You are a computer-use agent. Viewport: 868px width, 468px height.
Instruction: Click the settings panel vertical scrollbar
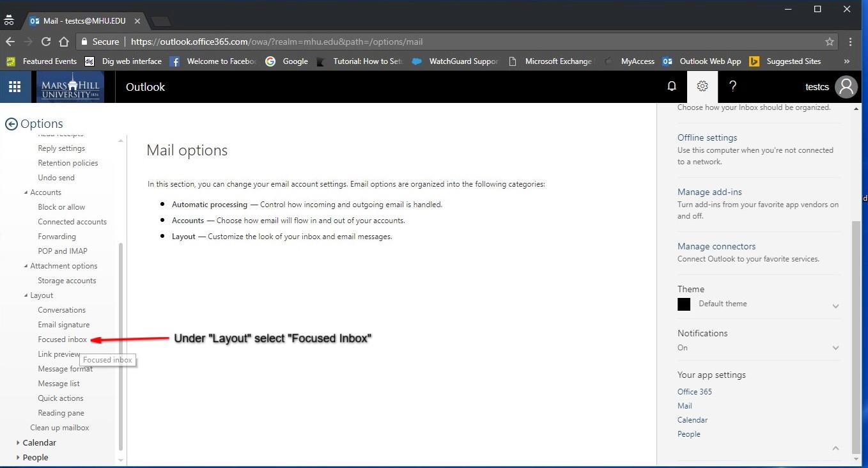856,336
